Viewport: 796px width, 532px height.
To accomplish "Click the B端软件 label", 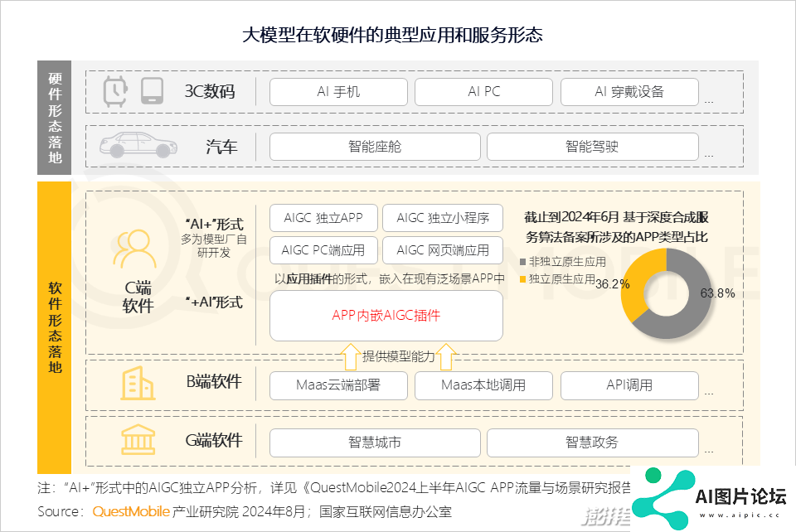I will [x=214, y=382].
